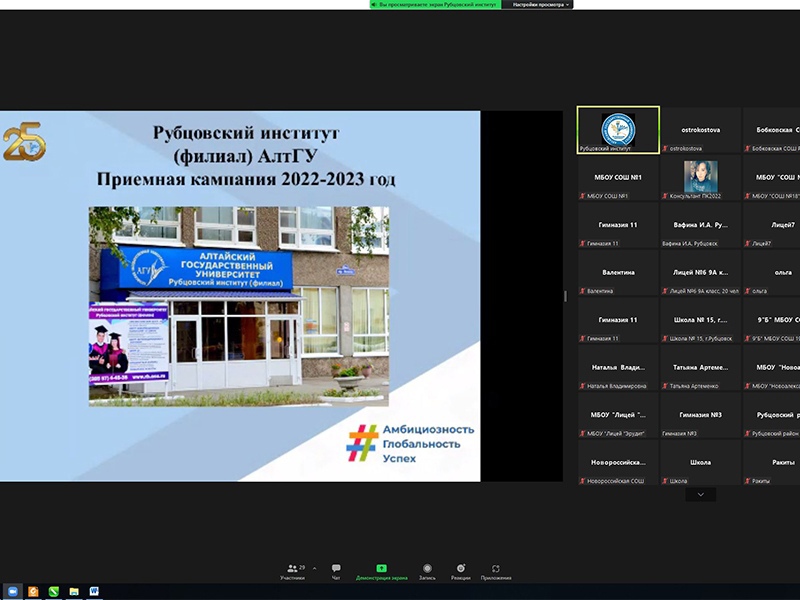Select the Вафина И.А. Рубцовск tile
This screenshot has width=800, height=600.
point(701,225)
